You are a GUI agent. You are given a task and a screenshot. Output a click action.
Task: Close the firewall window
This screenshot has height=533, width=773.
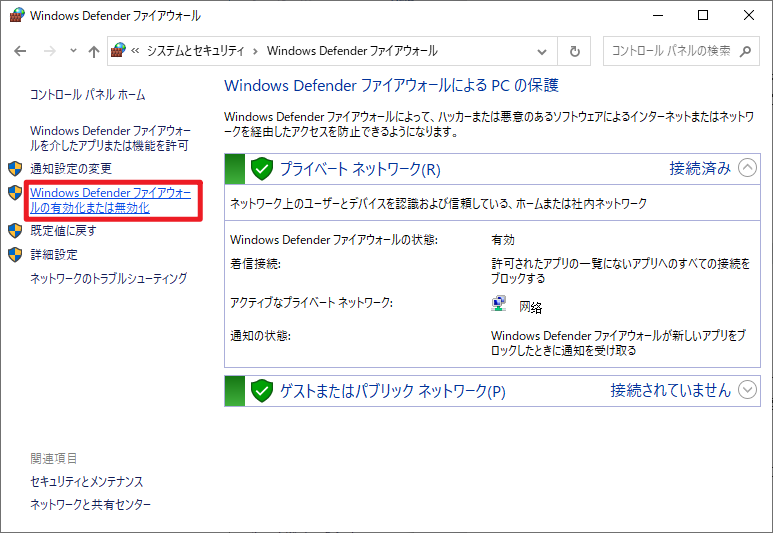749,15
